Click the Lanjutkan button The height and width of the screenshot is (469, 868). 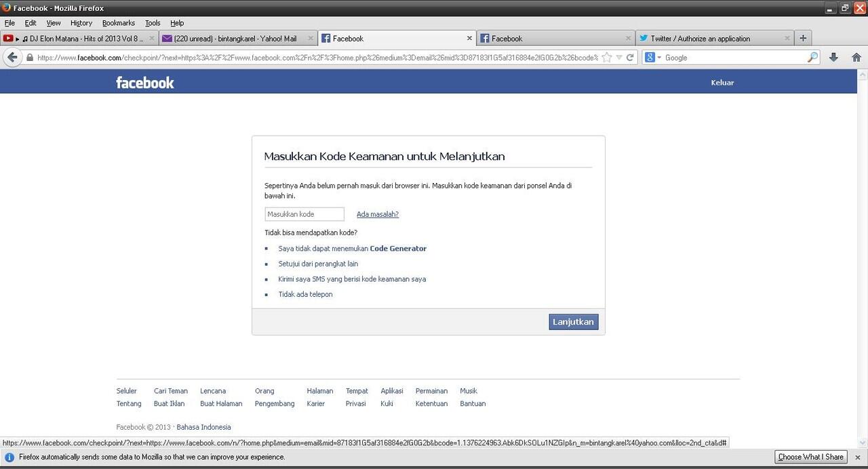coord(574,322)
